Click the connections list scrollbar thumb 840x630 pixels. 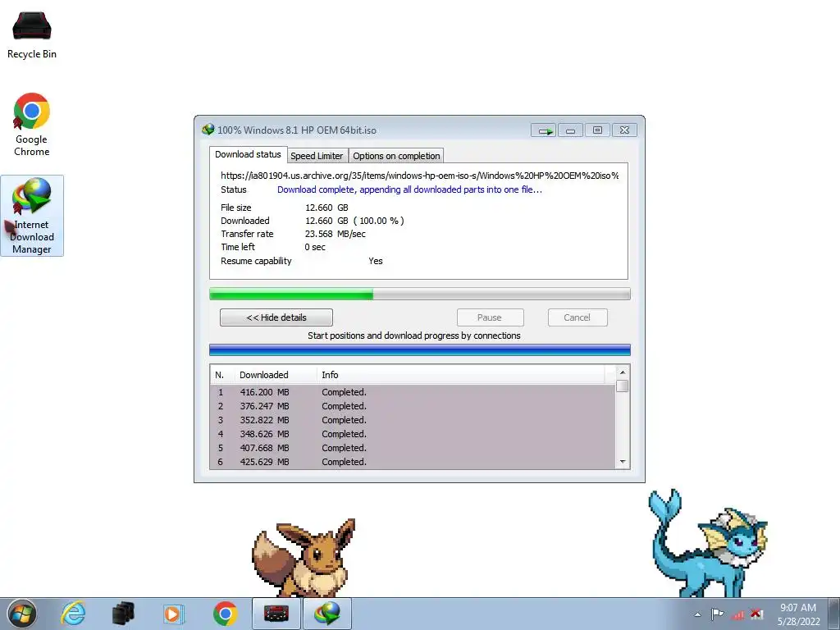click(x=622, y=386)
